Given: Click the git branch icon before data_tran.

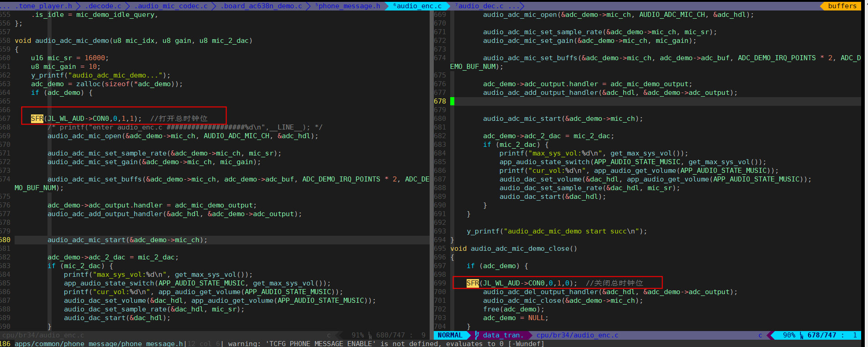Looking at the screenshot, I should click(x=477, y=335).
